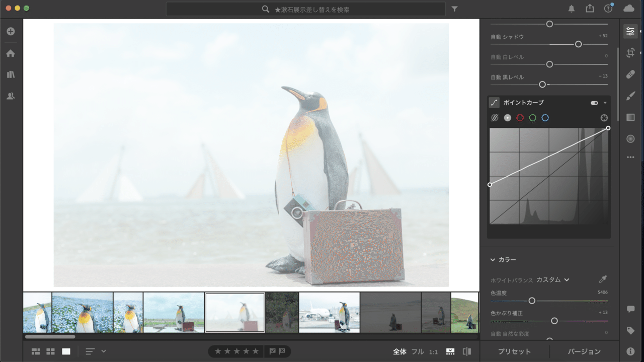The image size is (644, 362).
Task: Select the Healing Brush tool
Action: point(630,75)
